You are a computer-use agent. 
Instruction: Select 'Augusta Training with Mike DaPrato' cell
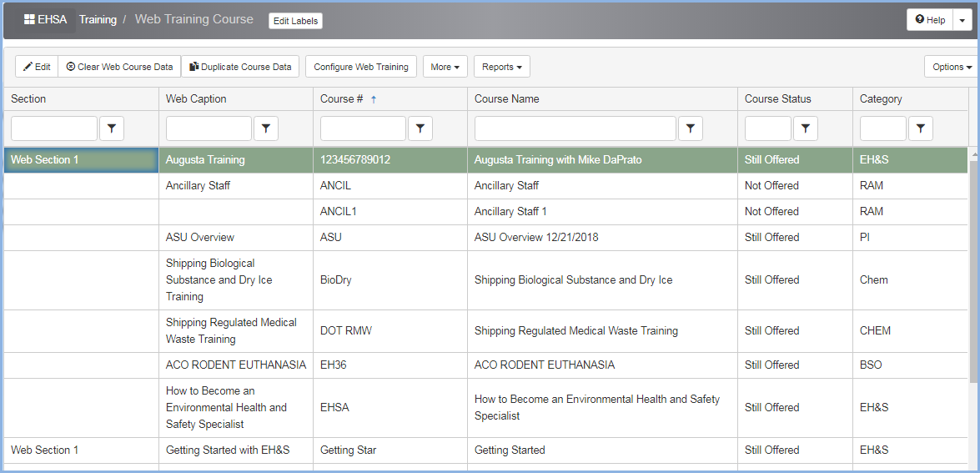point(602,160)
